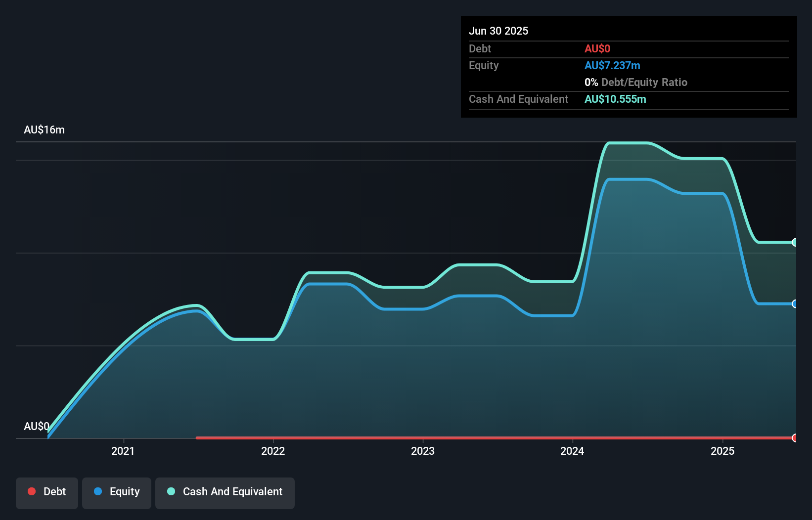
Task: Select the Debt line endpoint marker
Action: click(x=795, y=438)
